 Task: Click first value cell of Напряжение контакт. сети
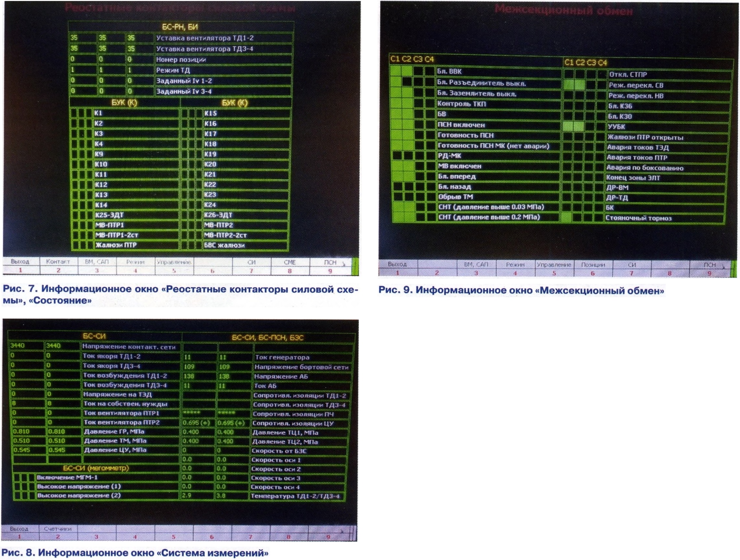click(x=26, y=345)
